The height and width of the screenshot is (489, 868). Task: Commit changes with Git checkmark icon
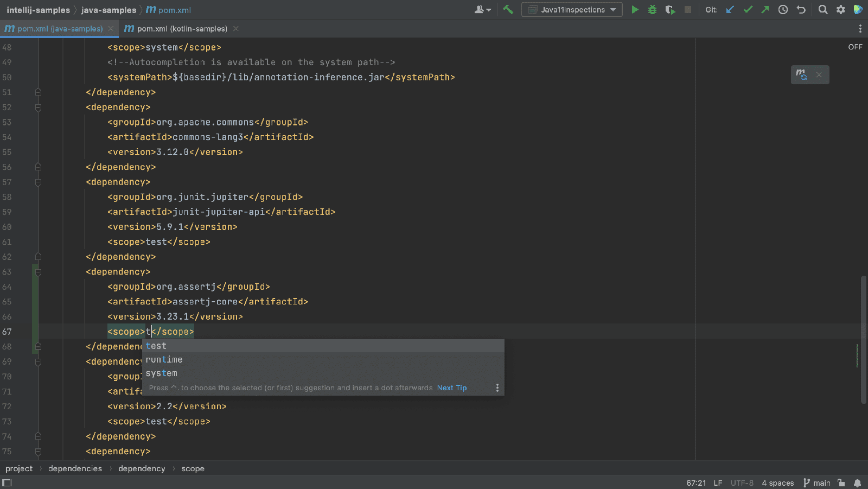(748, 10)
